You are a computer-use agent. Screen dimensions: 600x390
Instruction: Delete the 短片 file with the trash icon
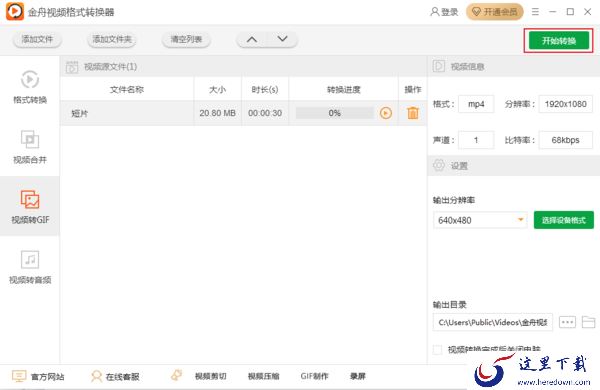412,113
